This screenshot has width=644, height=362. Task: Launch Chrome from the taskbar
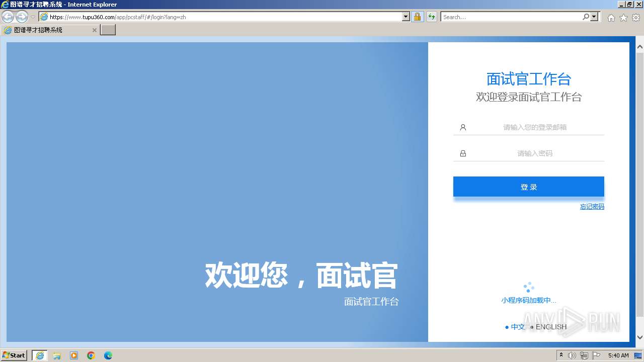click(x=91, y=355)
